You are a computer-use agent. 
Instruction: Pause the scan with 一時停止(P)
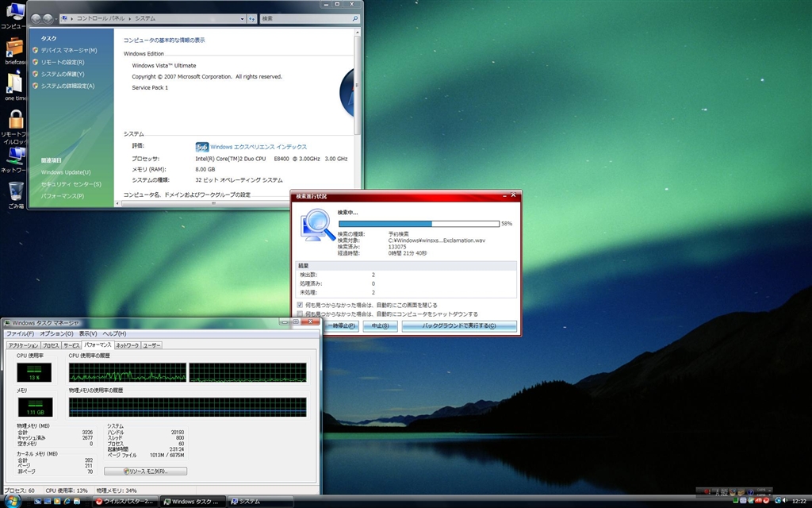[x=341, y=326]
